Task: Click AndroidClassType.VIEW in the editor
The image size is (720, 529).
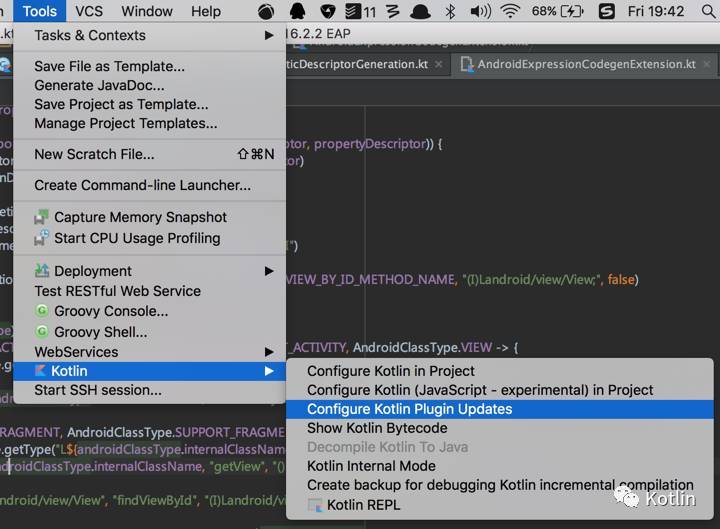Action: tap(422, 347)
